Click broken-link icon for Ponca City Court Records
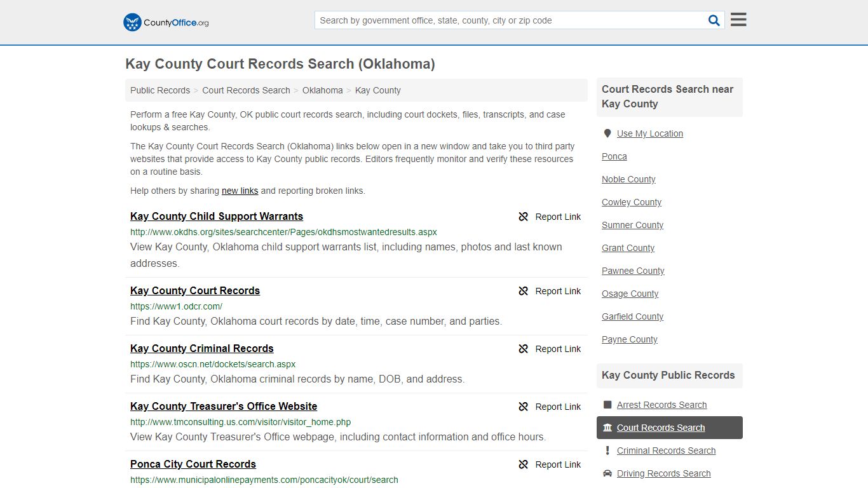The image size is (868, 488). pyautogui.click(x=524, y=464)
